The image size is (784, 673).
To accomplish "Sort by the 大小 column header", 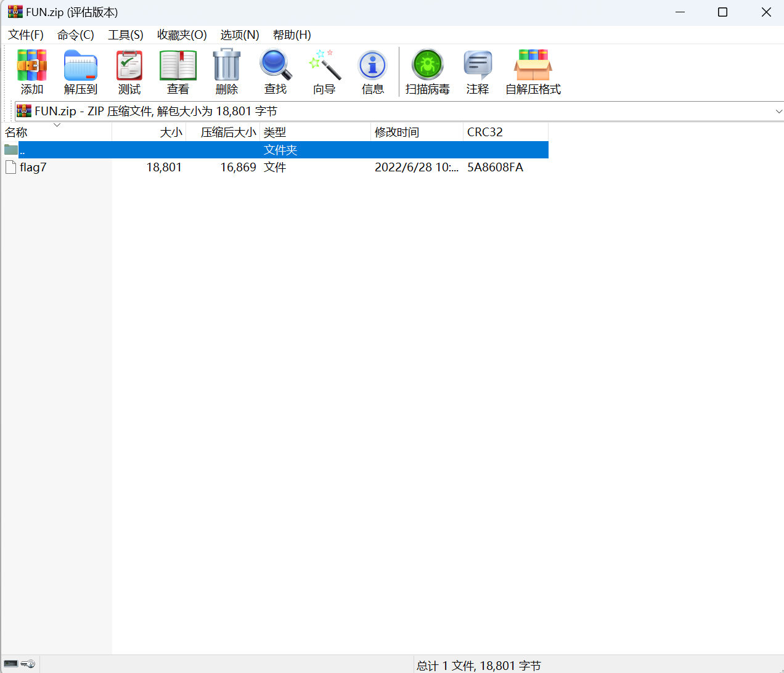I will (x=149, y=132).
